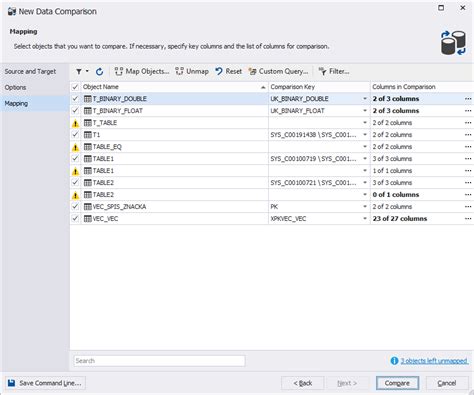Uncheck T_BINARY_FLOAT checkbox
This screenshot has width=474, height=395.
click(75, 111)
